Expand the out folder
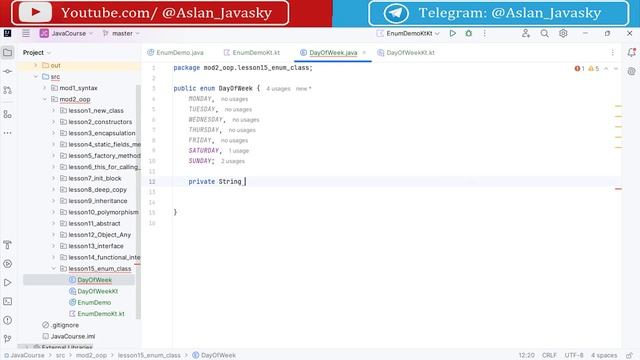This screenshot has width=640, height=360. tap(36, 65)
